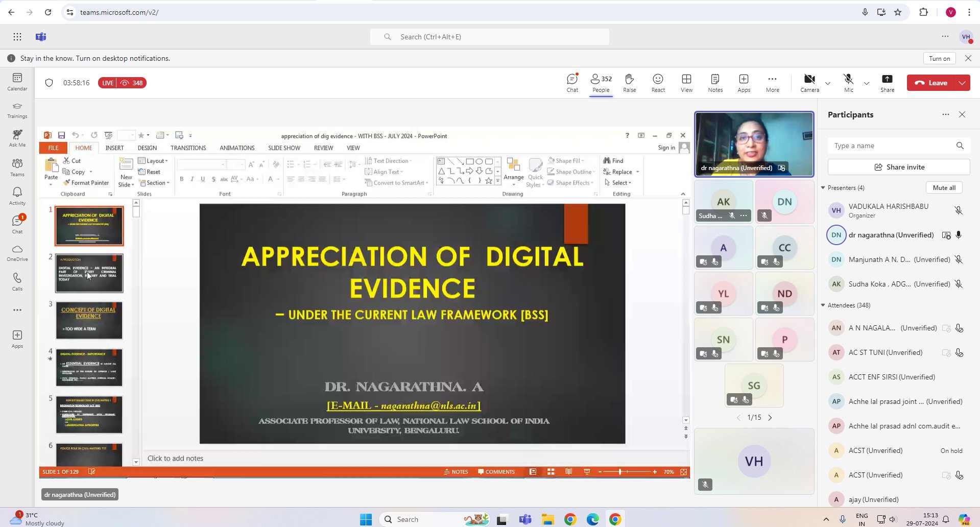The height and width of the screenshot is (527, 980).
Task: Open Teams section in sidebar
Action: click(17, 167)
